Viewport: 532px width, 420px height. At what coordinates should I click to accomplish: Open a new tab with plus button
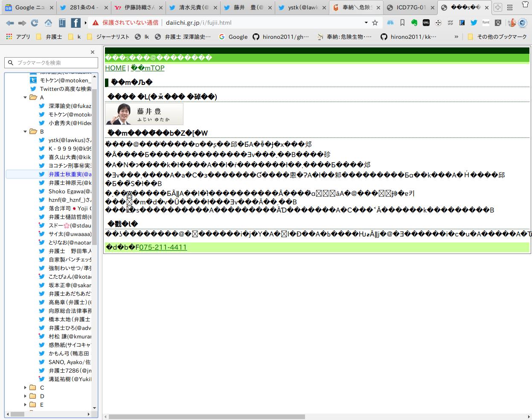tap(497, 7)
